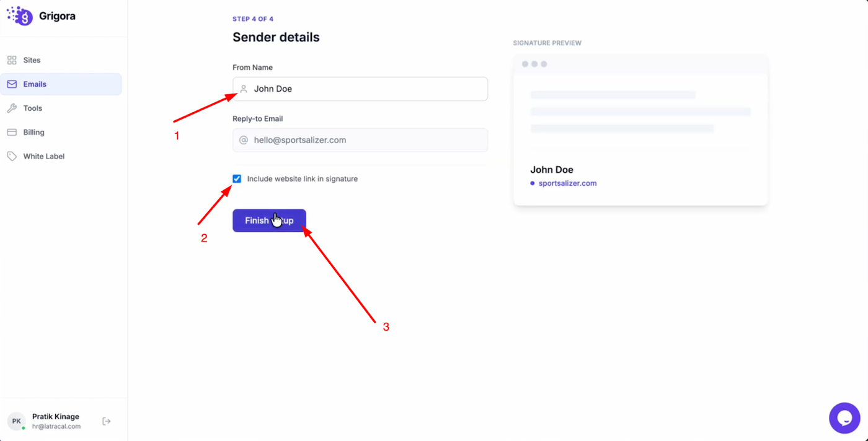
Task: Click the From Name input field
Action: click(x=366, y=89)
